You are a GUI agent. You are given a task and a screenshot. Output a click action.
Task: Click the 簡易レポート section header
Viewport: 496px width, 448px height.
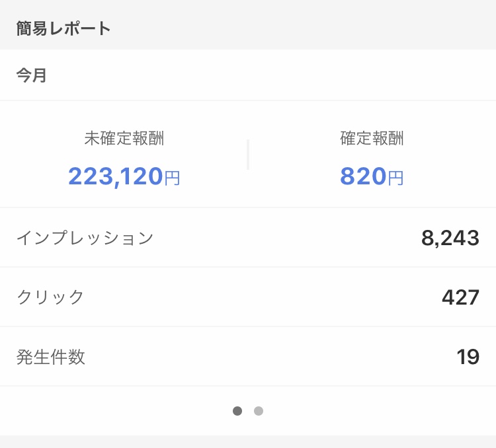pyautogui.click(x=63, y=28)
